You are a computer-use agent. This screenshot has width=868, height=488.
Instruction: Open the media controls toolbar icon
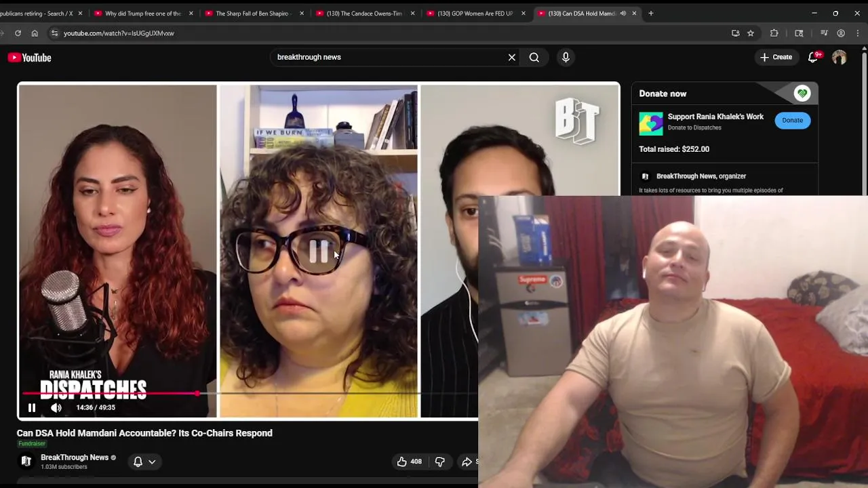(x=824, y=33)
